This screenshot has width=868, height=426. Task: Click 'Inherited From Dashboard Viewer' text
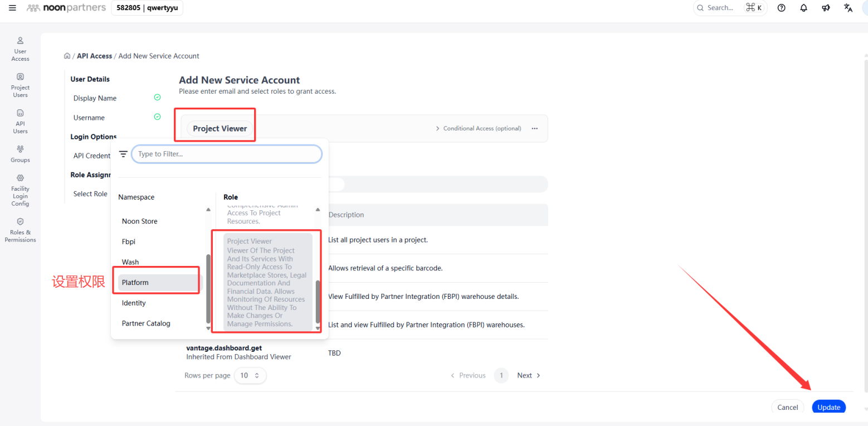[x=238, y=357]
